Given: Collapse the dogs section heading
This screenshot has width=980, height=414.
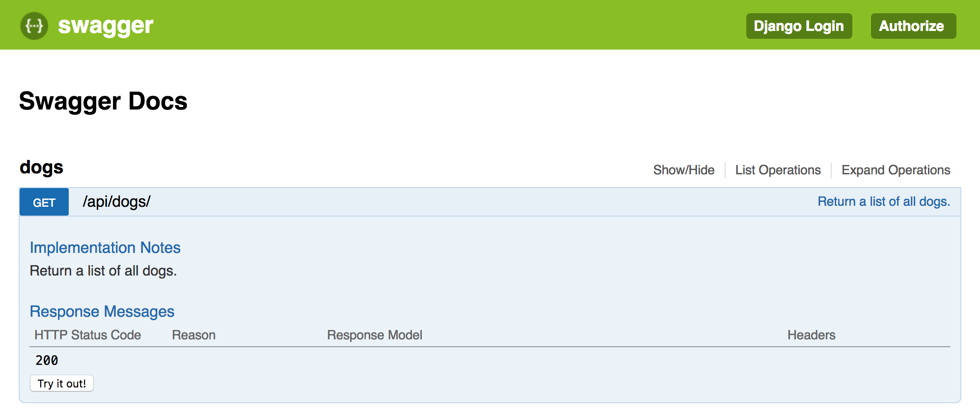Looking at the screenshot, I should (41, 168).
